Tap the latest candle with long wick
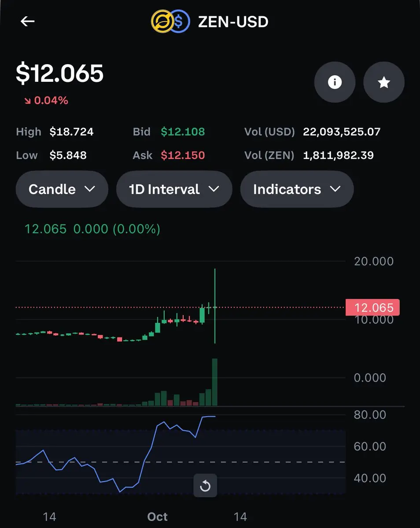 point(215,306)
